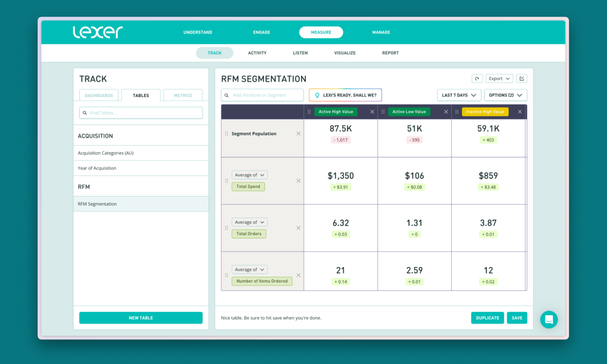Expand the Options (2) dropdown
This screenshot has width=607, height=364.
pos(505,95)
